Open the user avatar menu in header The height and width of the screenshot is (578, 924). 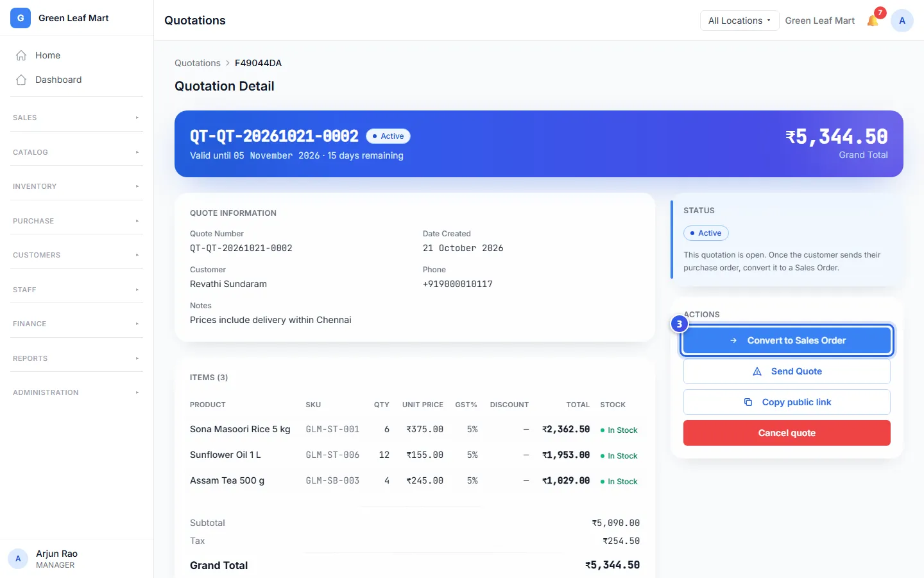pyautogui.click(x=902, y=21)
